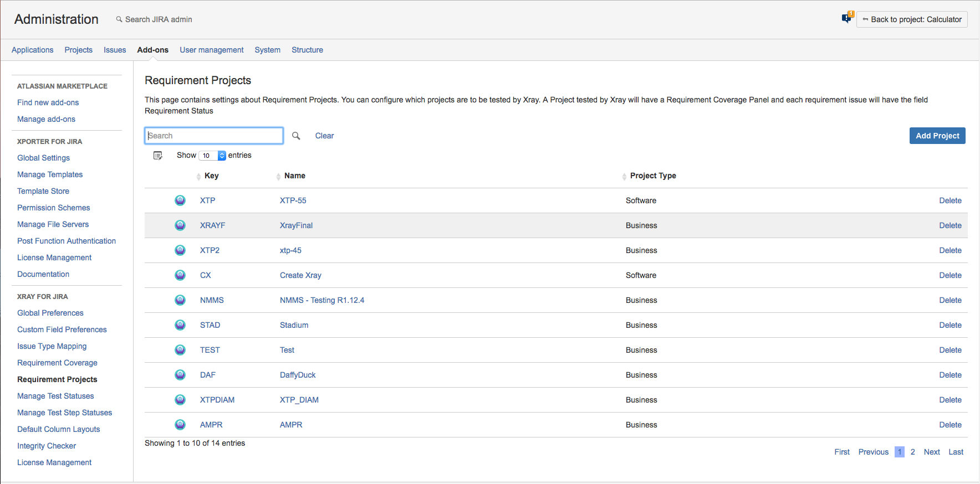Open Issue Type Mapping link
This screenshot has width=980, height=484.
point(52,346)
